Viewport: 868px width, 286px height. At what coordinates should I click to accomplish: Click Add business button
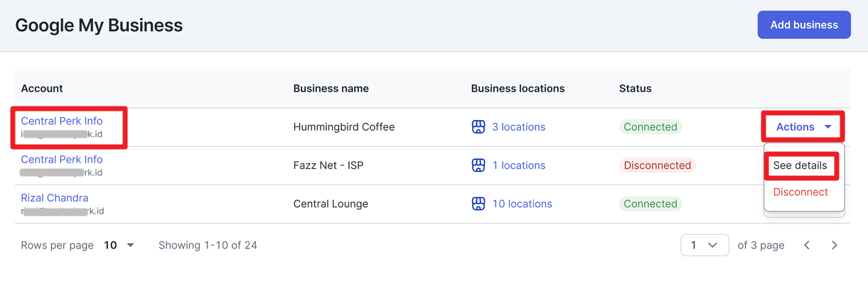804,25
